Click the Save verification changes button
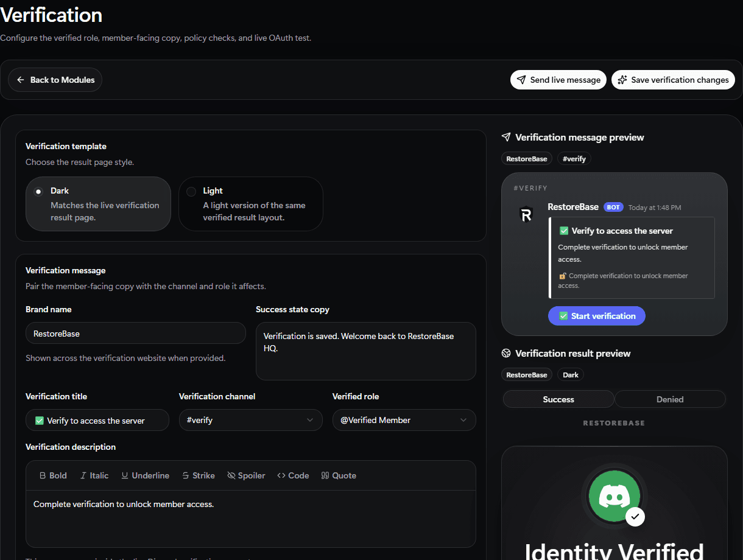The image size is (743, 560). [673, 80]
